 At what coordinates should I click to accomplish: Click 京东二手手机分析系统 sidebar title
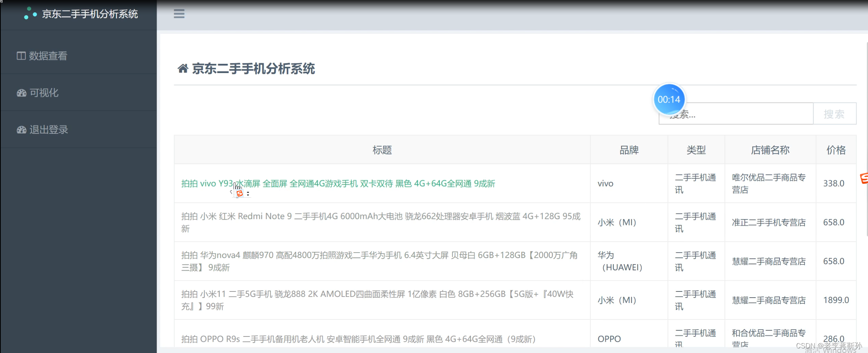90,14
